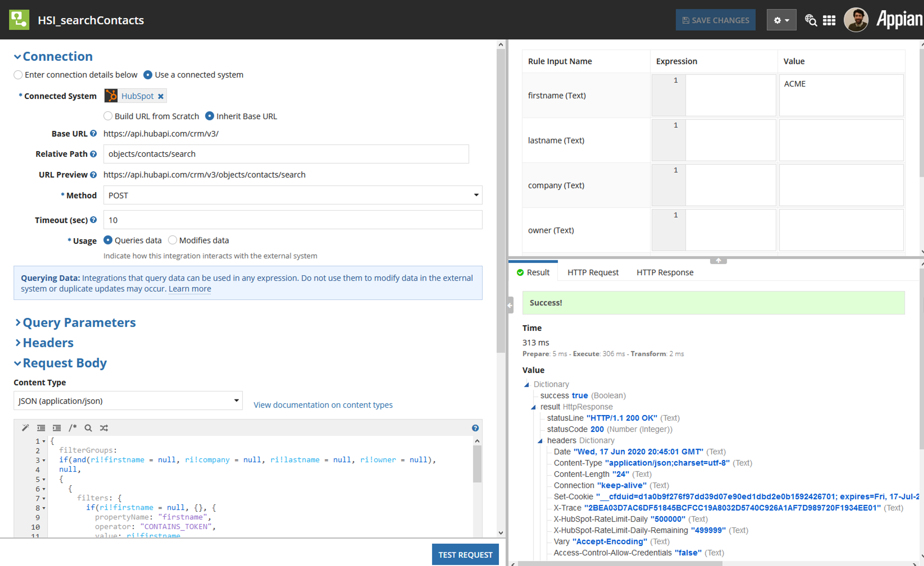Select Use a connected system
924x566 pixels.
pos(148,75)
